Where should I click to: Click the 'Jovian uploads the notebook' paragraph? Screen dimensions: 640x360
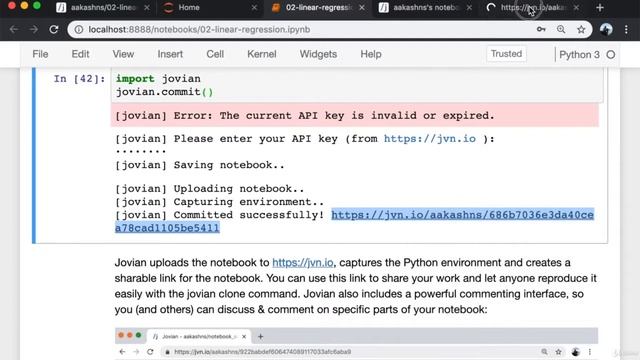tap(356, 286)
